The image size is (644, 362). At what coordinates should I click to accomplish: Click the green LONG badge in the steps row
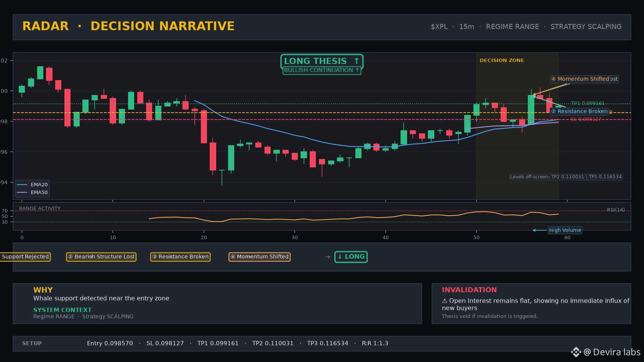point(351,257)
